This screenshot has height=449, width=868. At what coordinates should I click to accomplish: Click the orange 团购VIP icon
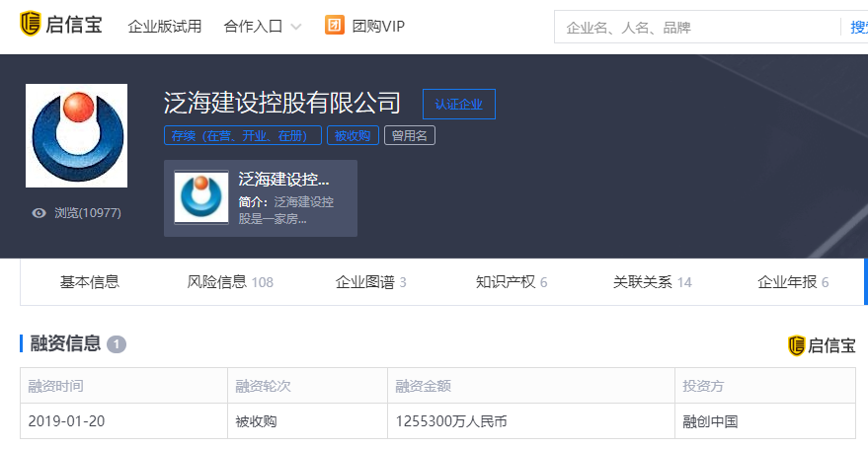(x=335, y=26)
